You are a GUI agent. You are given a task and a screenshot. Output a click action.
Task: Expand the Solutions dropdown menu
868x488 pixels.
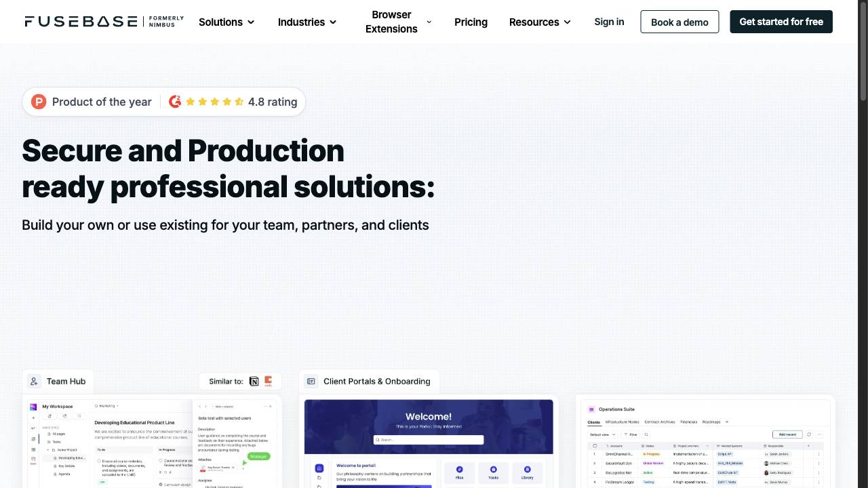226,22
